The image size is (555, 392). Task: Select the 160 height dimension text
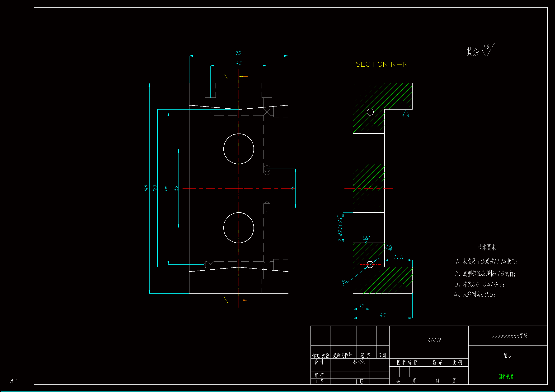146,188
